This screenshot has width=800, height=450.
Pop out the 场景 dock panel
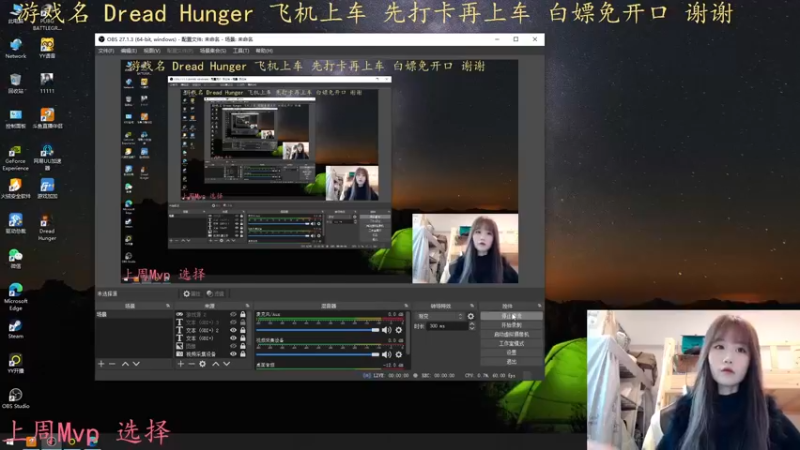click(x=168, y=306)
